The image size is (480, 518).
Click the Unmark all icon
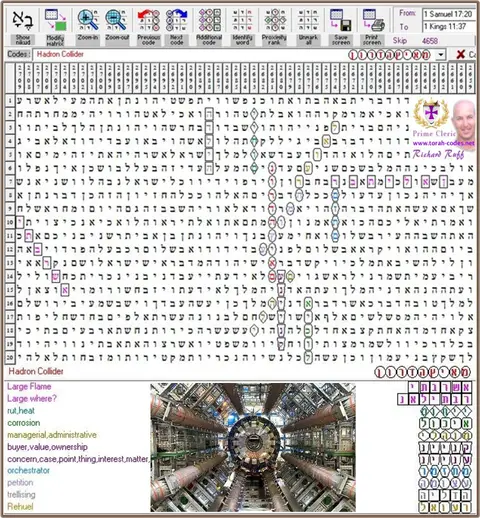[x=308, y=20]
